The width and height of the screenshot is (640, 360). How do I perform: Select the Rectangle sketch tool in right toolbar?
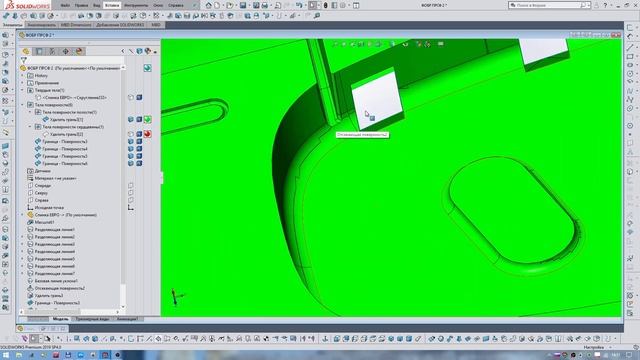click(x=630, y=56)
